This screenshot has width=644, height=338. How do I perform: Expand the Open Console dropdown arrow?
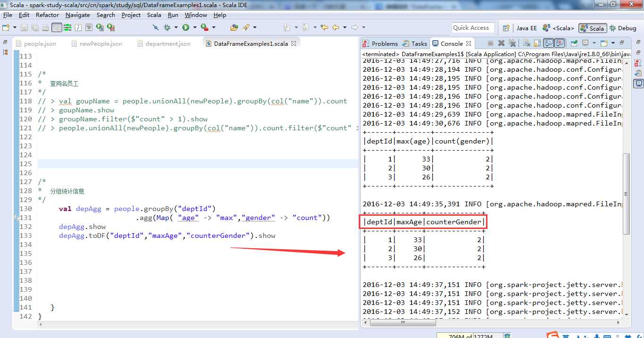(613, 43)
